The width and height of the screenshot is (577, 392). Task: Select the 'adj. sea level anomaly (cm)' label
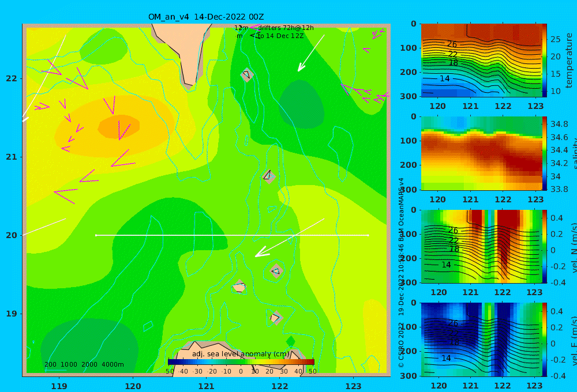pos(241,354)
